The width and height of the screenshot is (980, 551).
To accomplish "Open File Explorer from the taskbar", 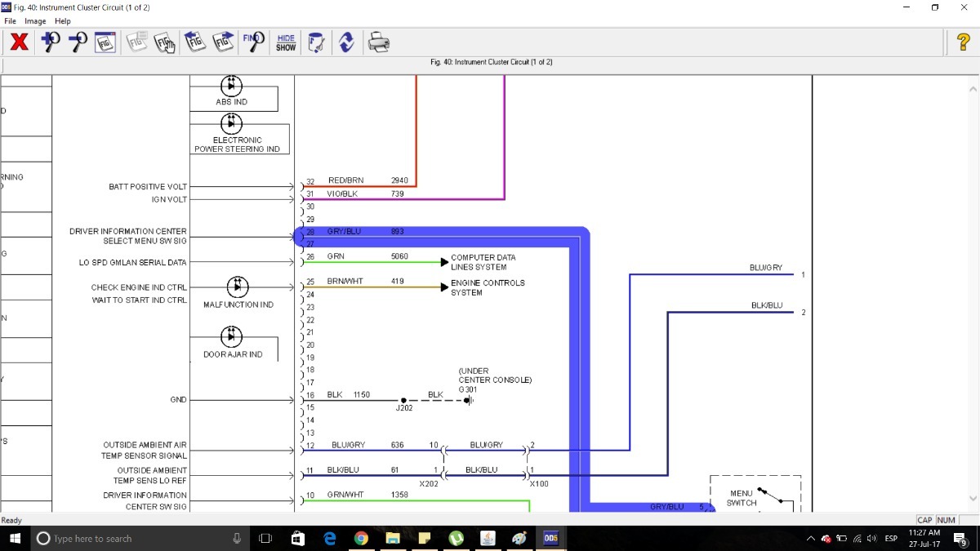I will pyautogui.click(x=393, y=538).
